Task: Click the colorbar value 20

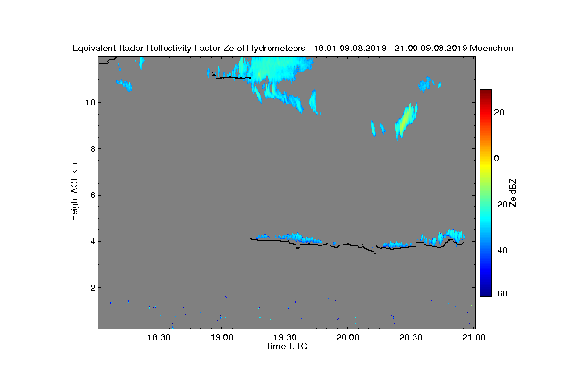Action: click(x=500, y=112)
